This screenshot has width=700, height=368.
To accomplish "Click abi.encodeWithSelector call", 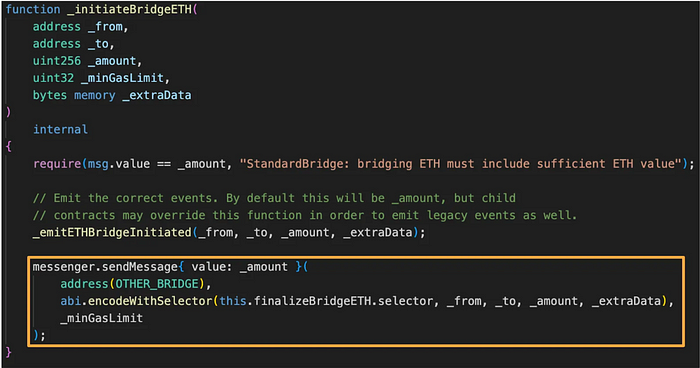I will click(x=137, y=301).
